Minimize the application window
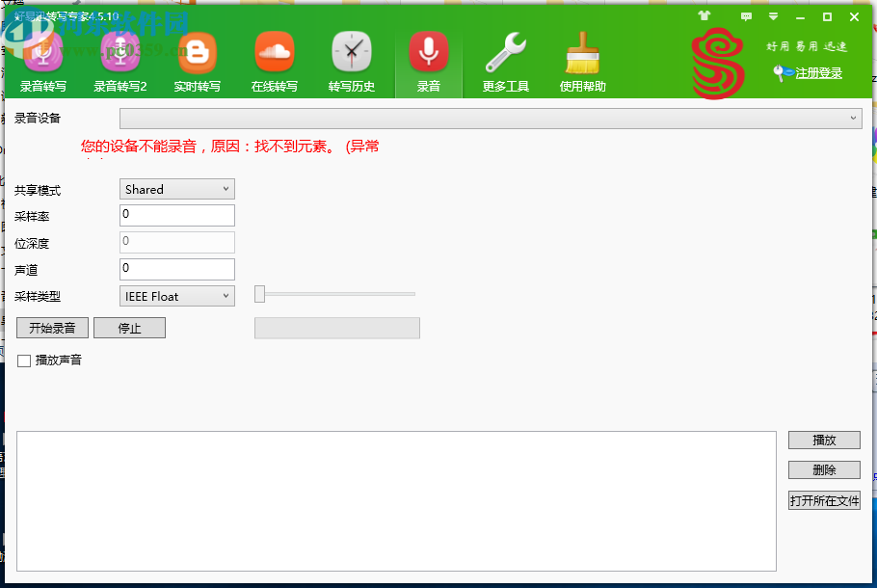Viewport: 877px width, 588px height. click(x=800, y=16)
